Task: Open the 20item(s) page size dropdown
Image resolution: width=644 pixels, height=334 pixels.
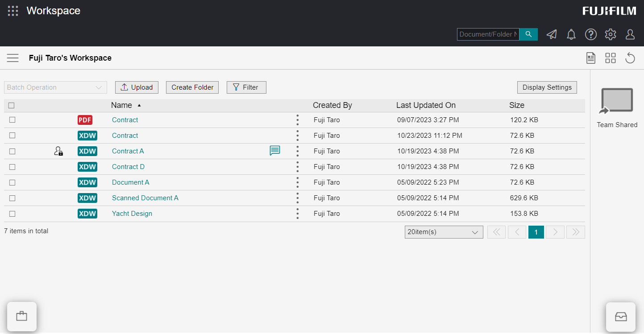Action: point(444,232)
